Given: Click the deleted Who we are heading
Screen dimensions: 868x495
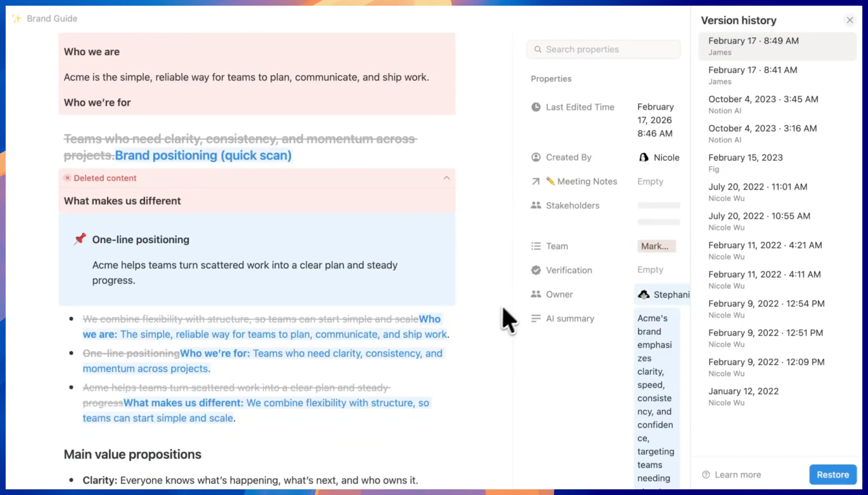Looking at the screenshot, I should click(x=92, y=52).
